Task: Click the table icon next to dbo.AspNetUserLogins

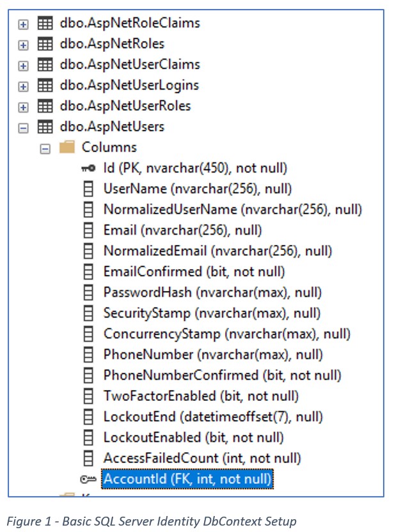Action: pos(45,86)
